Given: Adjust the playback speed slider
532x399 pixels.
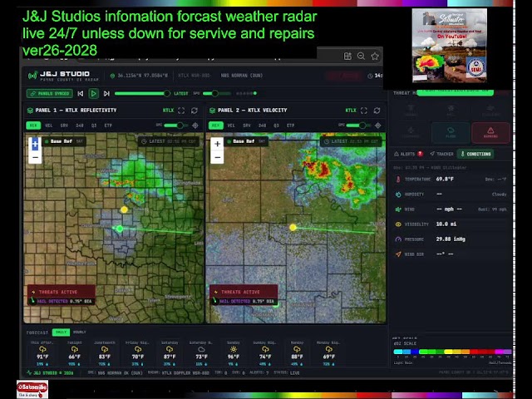Looking at the screenshot, I should [215, 93].
